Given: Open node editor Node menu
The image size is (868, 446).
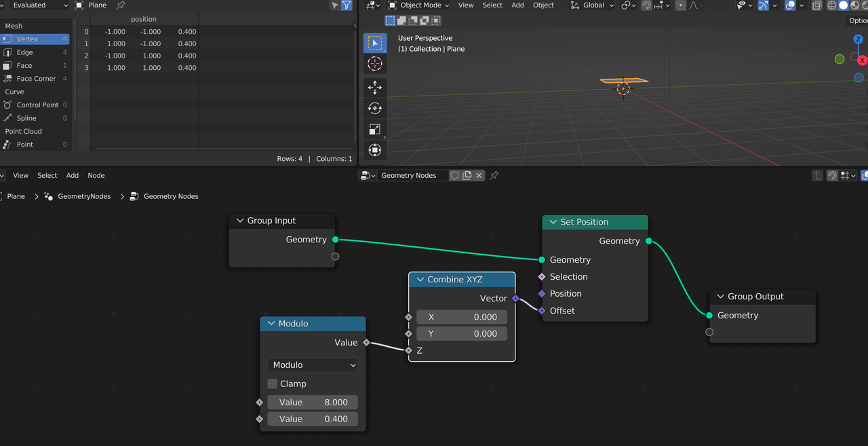Looking at the screenshot, I should click(x=96, y=175).
